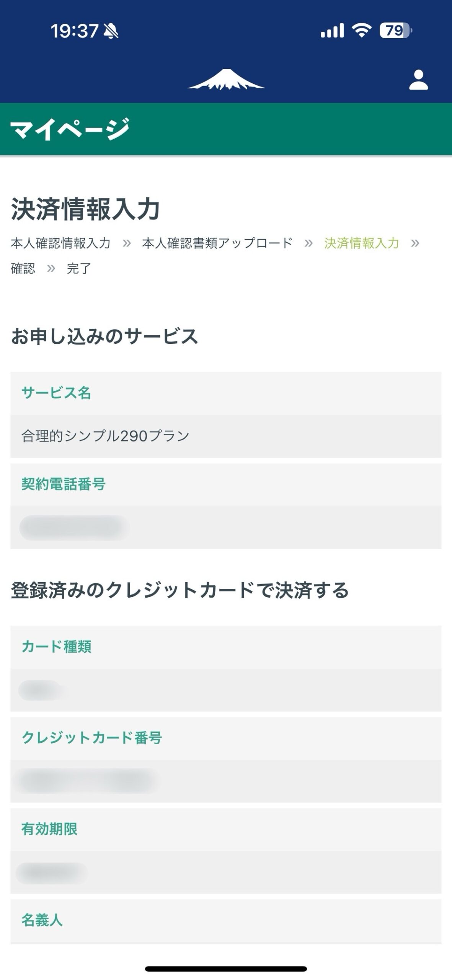Open the マイページ header
The width and height of the screenshot is (452, 980).
[x=70, y=129]
